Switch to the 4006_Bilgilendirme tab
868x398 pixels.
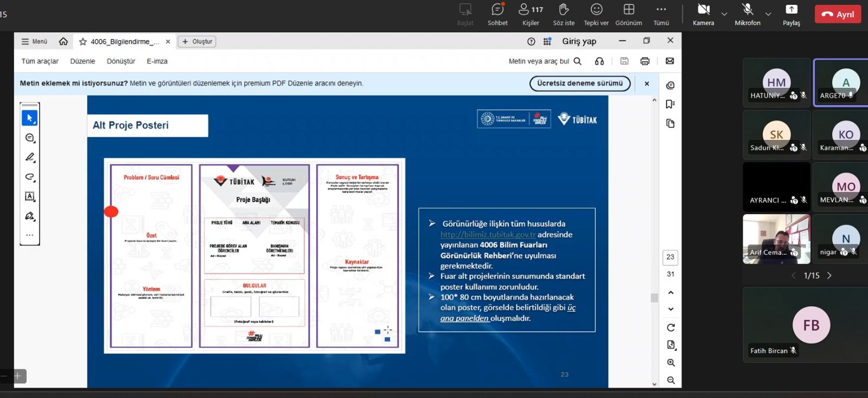[125, 42]
